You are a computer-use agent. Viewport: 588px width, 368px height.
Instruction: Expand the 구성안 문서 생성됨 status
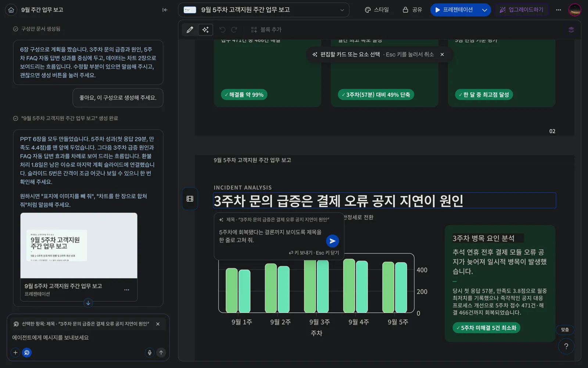tap(37, 29)
